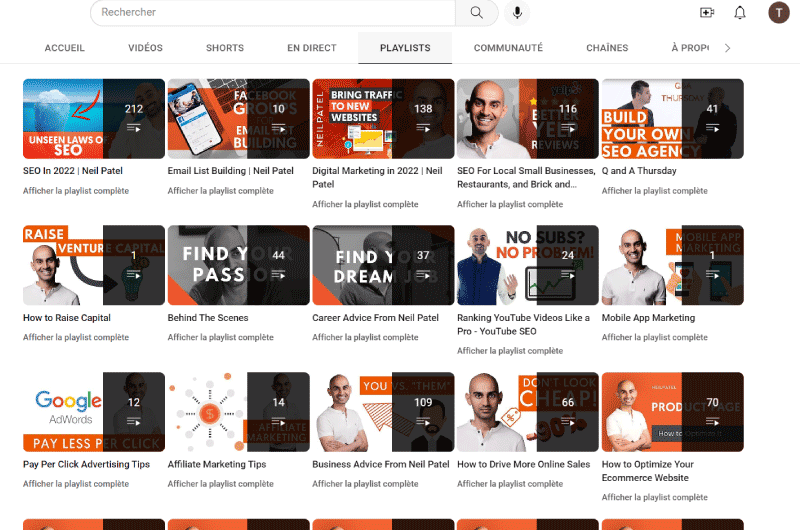Click Mobile App Marketing title
The width and height of the screenshot is (800, 530).
click(648, 318)
